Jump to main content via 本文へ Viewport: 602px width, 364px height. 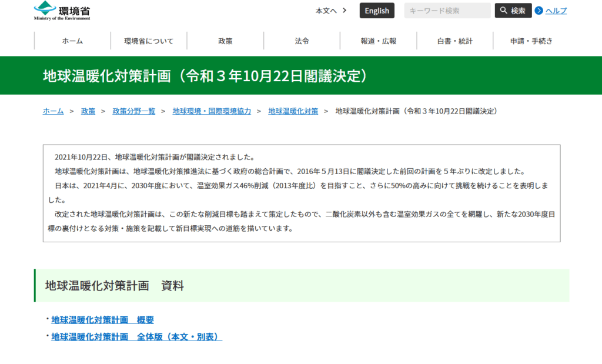[331, 11]
